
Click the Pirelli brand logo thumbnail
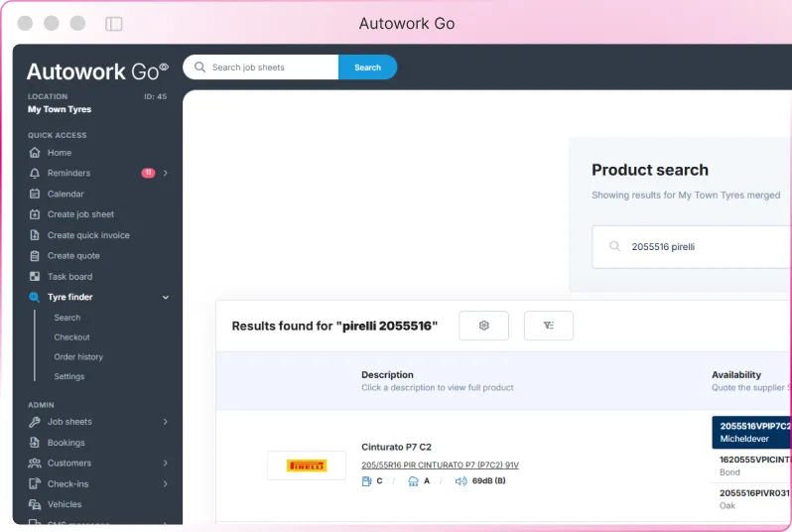tap(307, 465)
